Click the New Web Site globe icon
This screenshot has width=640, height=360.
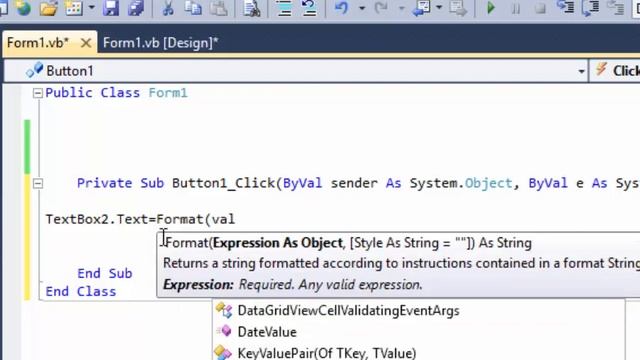[23, 8]
